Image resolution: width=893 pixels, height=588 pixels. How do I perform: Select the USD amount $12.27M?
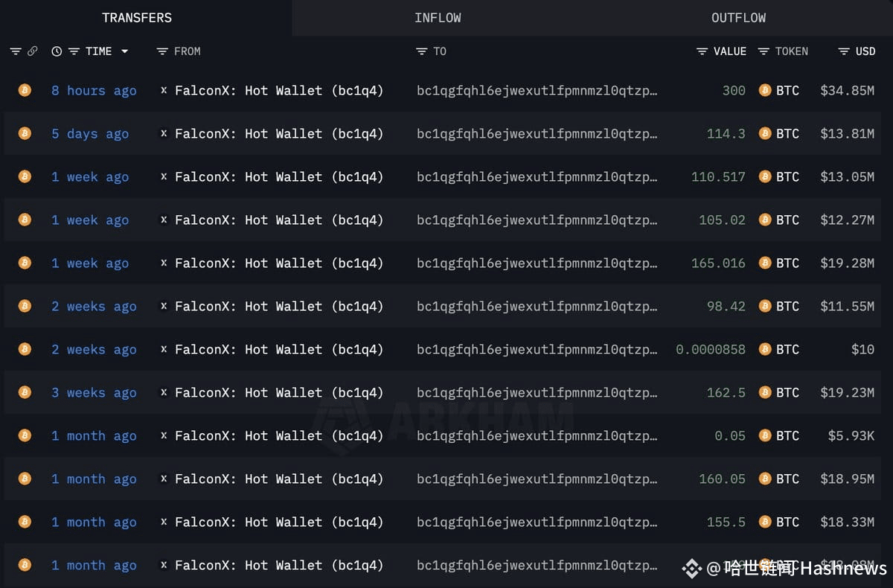coord(847,220)
